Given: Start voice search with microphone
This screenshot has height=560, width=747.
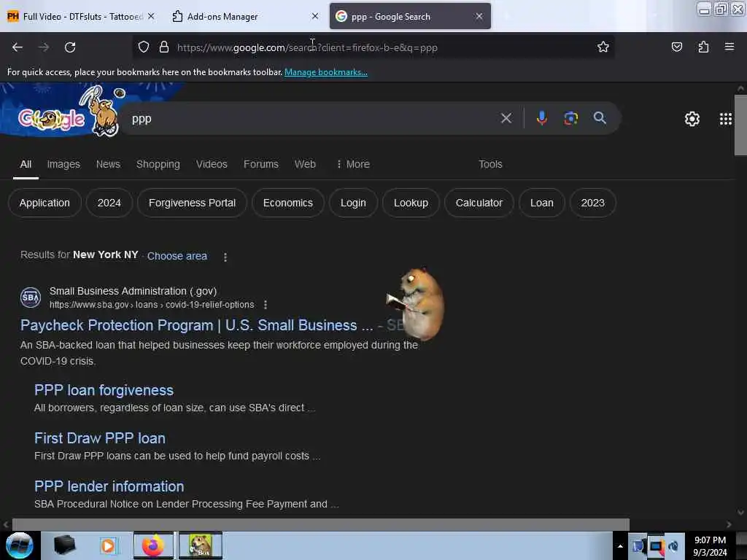Looking at the screenshot, I should click(542, 118).
